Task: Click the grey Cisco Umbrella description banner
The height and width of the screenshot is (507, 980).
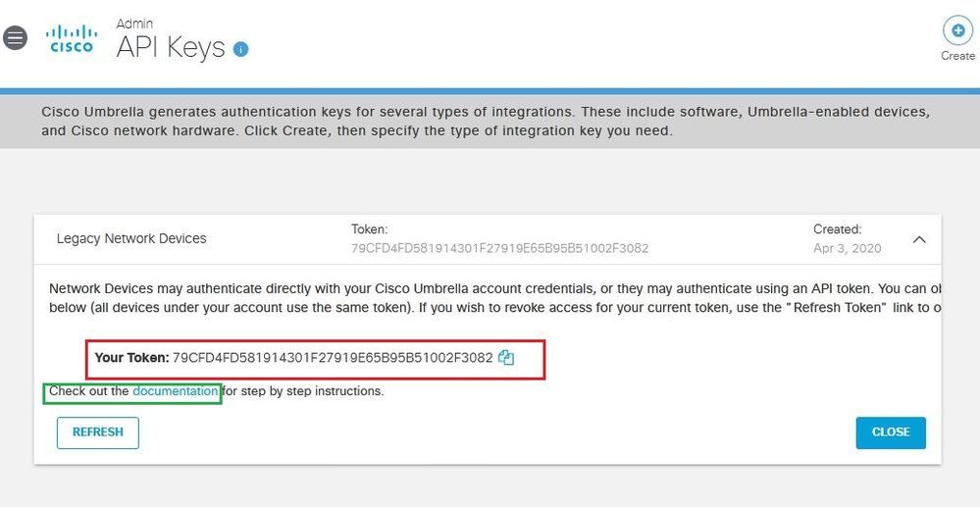Action: pyautogui.click(x=490, y=122)
